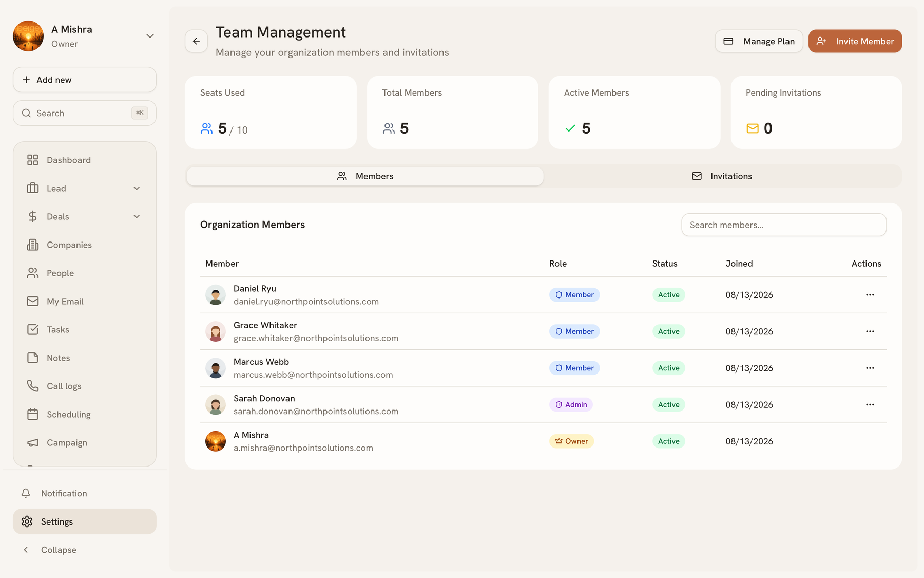Open the Lead menu item
Screen dimensions: 924x578
(x=85, y=188)
